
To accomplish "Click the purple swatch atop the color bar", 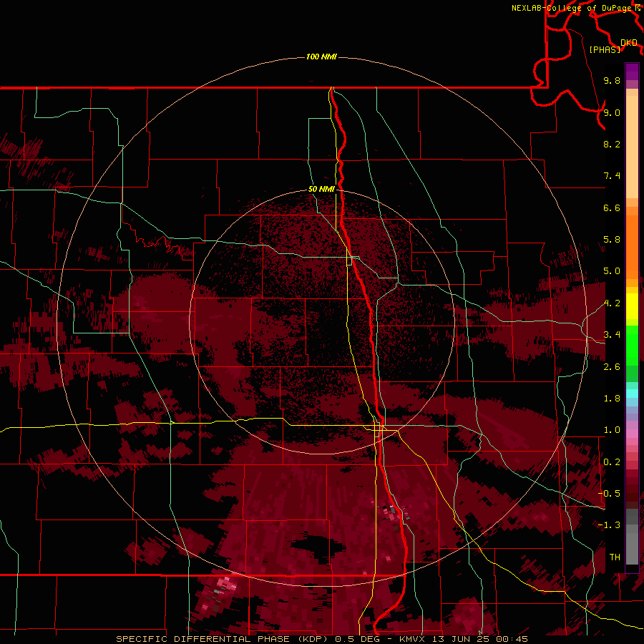I will pyautogui.click(x=632, y=72).
